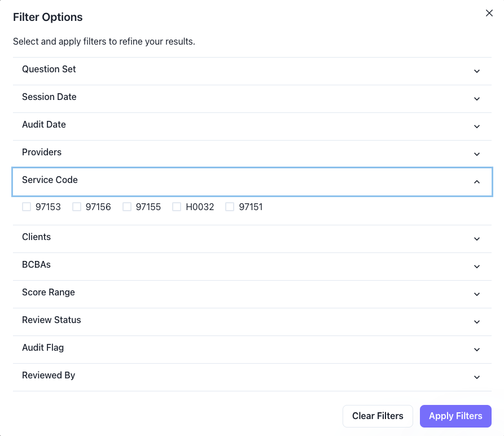Collapse Service Code with the up chevron
Viewport: 504px width, 436px height.
[477, 182]
